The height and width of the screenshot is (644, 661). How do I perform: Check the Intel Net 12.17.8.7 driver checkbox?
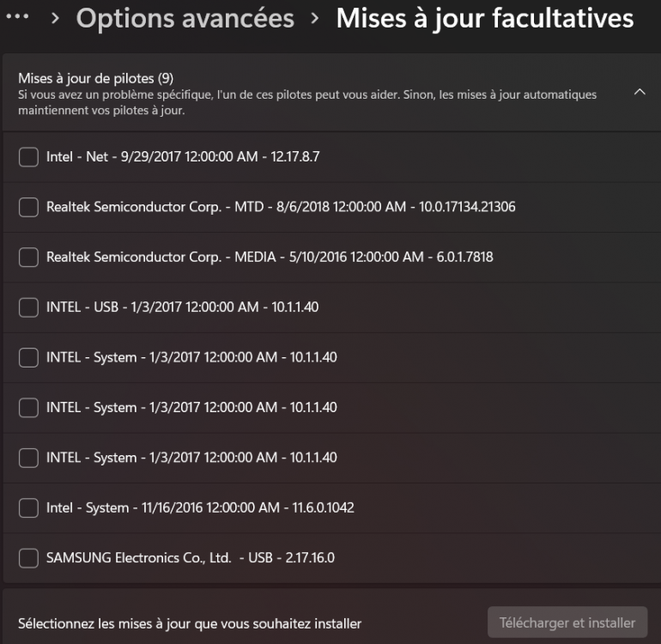click(28, 157)
